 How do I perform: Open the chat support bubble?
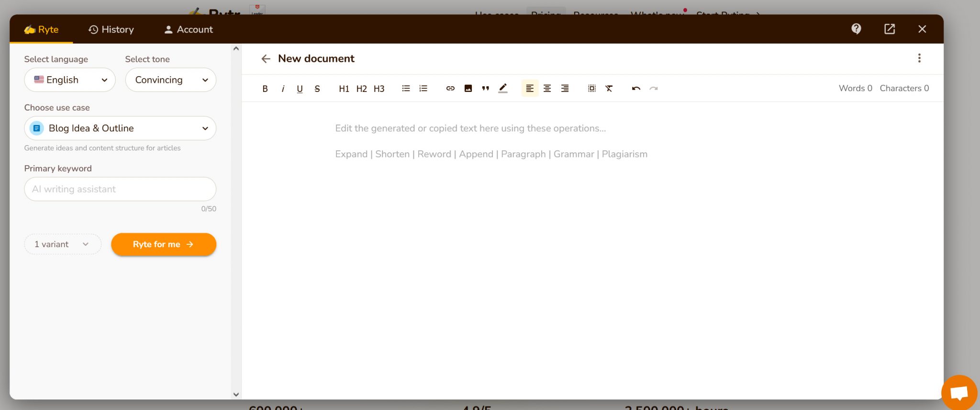point(959,393)
